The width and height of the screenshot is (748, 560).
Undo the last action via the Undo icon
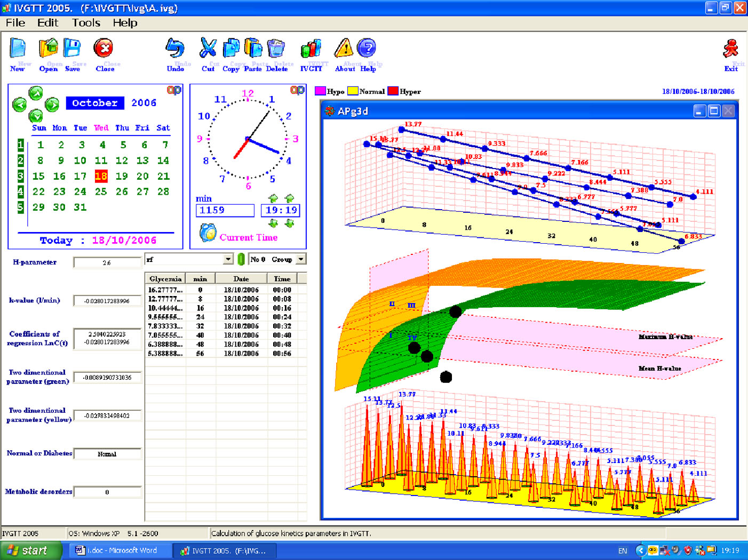click(x=175, y=50)
